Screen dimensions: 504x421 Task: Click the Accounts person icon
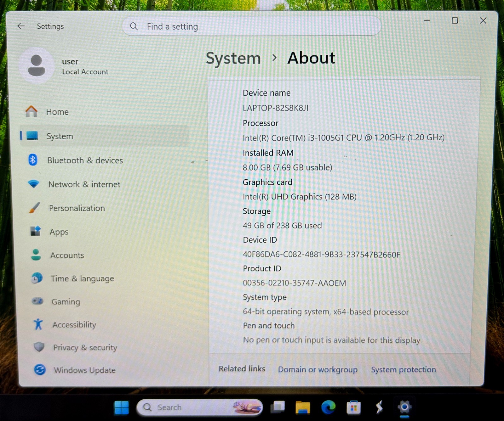click(x=36, y=255)
